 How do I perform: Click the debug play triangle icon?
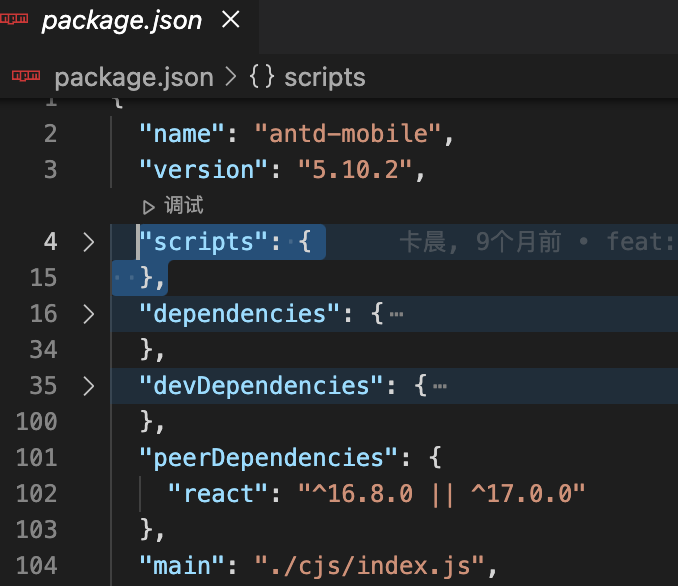(149, 207)
